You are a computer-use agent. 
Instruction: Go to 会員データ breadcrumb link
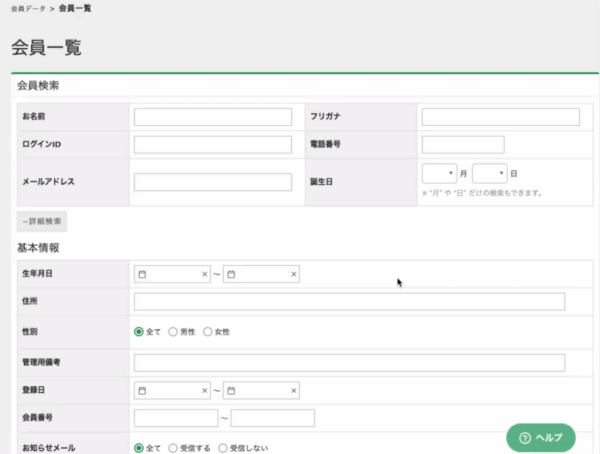[28, 8]
